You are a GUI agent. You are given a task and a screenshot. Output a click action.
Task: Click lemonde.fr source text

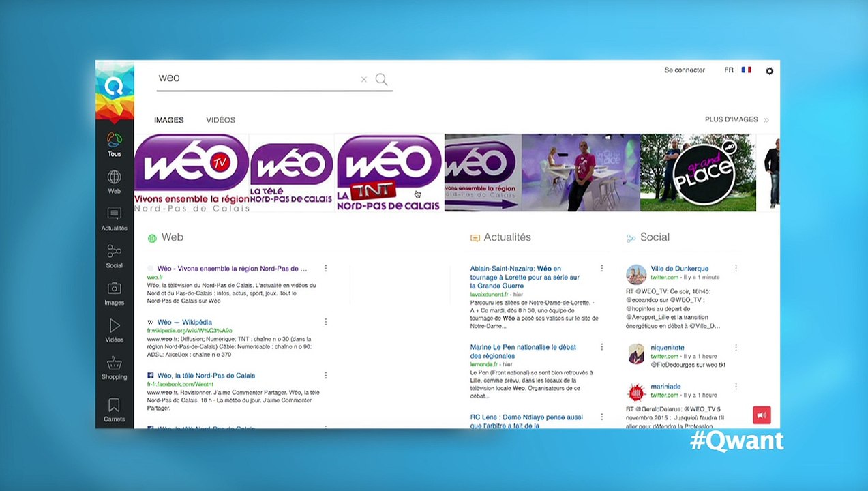pos(484,365)
